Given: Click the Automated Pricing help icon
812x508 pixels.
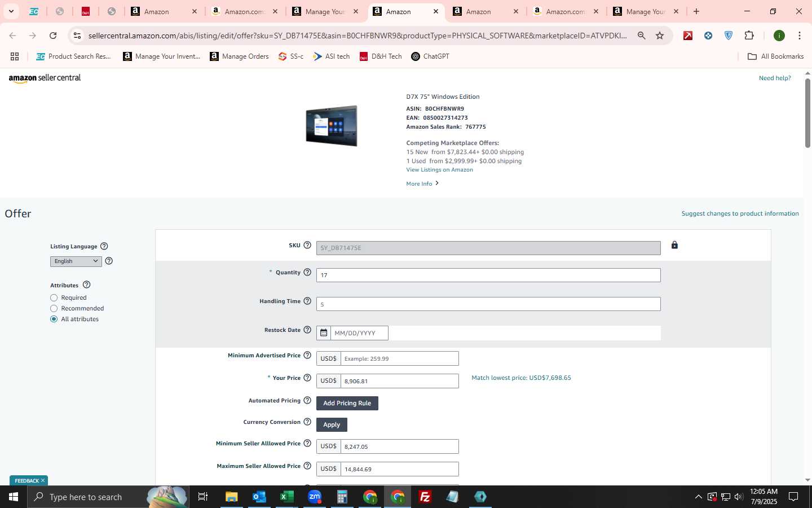Looking at the screenshot, I should (x=307, y=400).
